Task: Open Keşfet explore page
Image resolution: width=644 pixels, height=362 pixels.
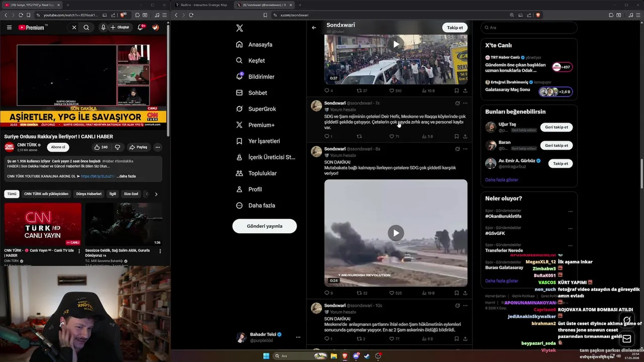Action: (x=250, y=61)
